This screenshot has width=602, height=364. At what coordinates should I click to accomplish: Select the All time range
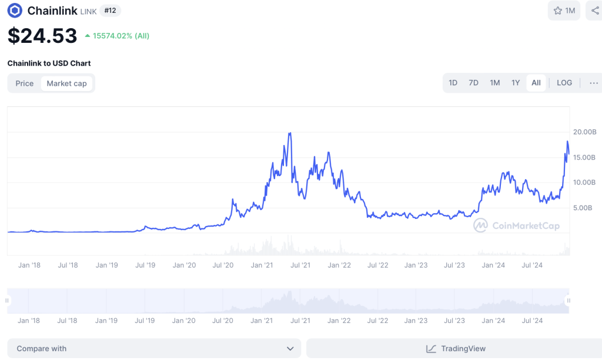(536, 83)
